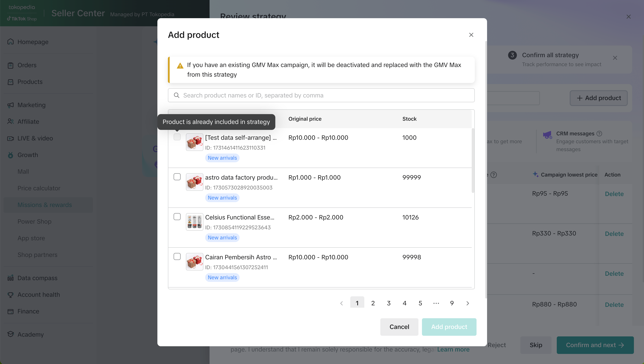Go to next page with right chevron
The image size is (644, 364).
click(x=468, y=303)
